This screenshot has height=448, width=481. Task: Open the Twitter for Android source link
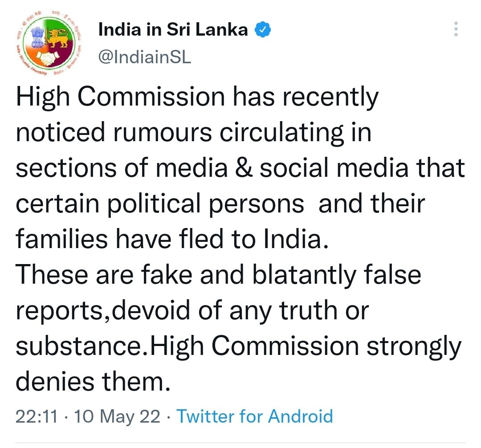[255, 416]
